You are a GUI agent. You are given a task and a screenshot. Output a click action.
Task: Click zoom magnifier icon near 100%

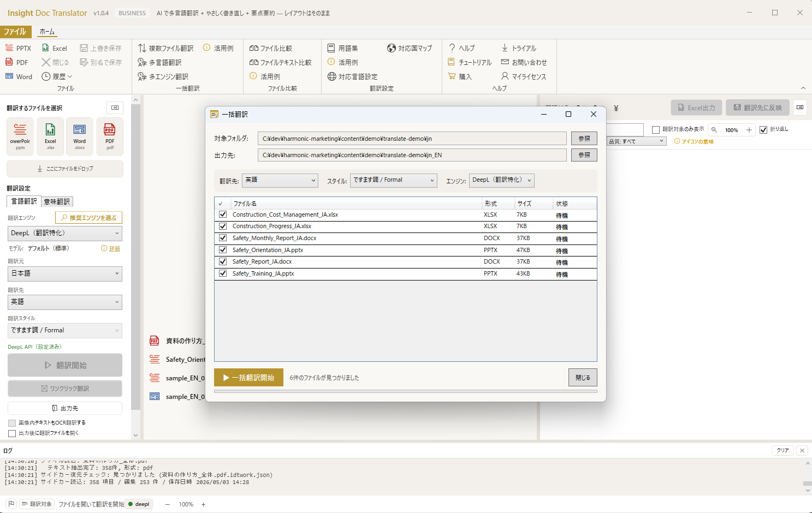click(714, 130)
